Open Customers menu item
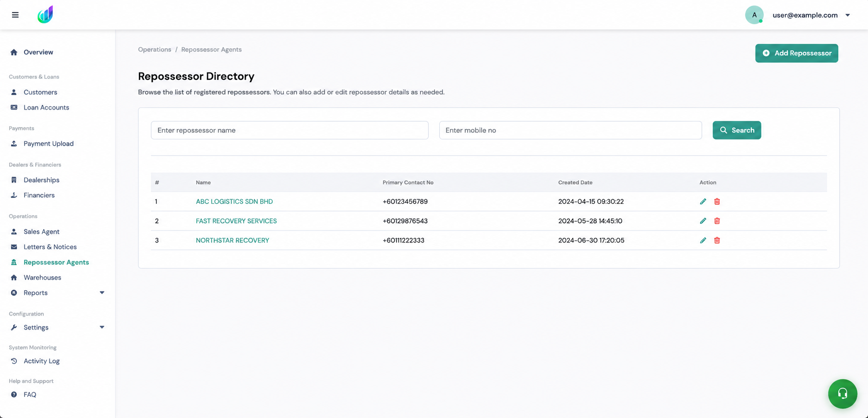Image resolution: width=868 pixels, height=418 pixels. click(40, 92)
